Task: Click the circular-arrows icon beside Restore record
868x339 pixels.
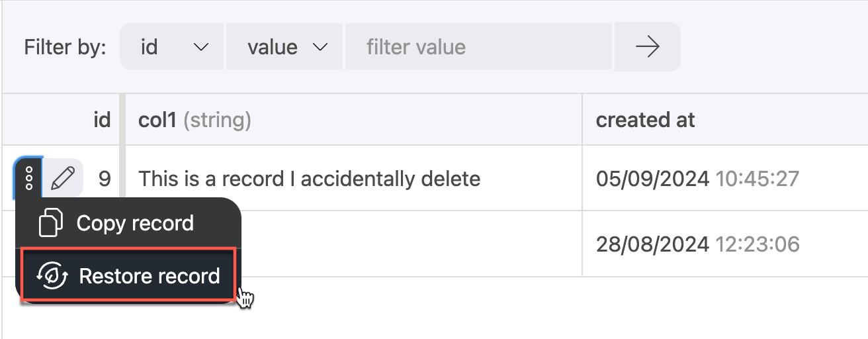Action: tap(52, 276)
